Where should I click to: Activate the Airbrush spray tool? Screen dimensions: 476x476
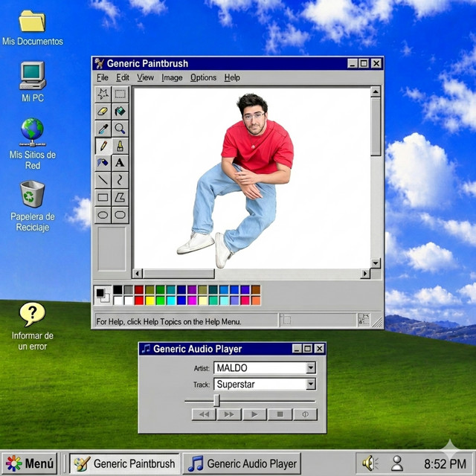click(103, 163)
